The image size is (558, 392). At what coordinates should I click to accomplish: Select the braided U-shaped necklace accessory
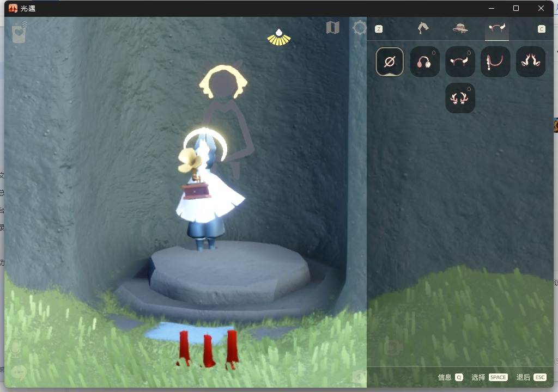point(495,62)
